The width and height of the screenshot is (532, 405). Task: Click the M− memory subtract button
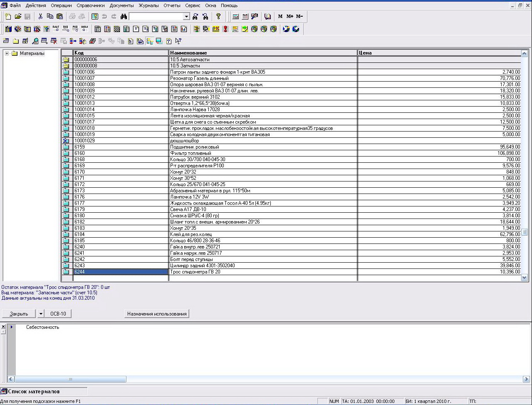coord(299,17)
